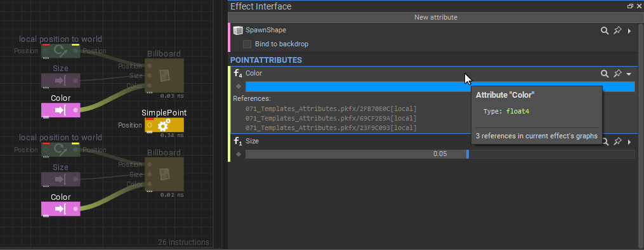Click the f1 type icon of Size
The width and height of the screenshot is (644, 250).
[x=238, y=141]
